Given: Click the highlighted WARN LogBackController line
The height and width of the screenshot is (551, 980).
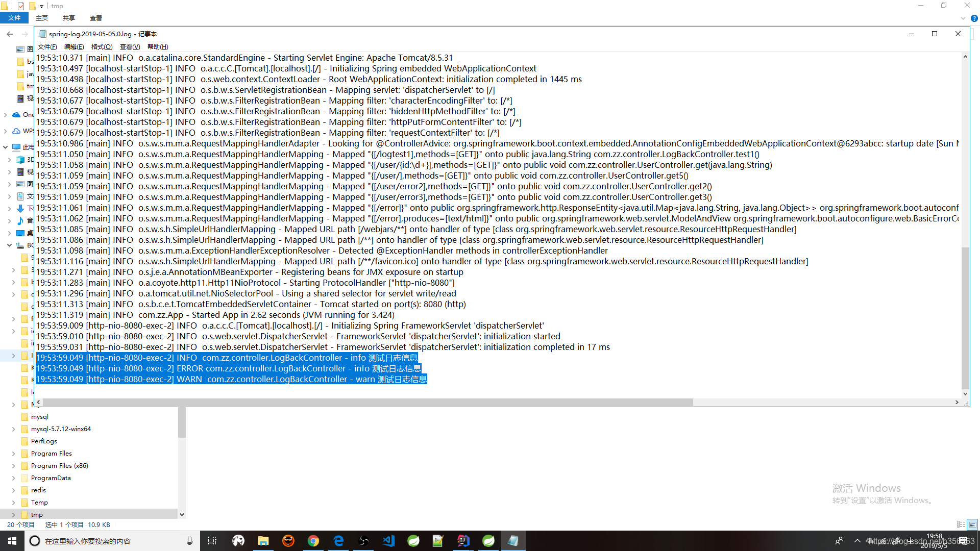Looking at the screenshot, I should (x=231, y=379).
